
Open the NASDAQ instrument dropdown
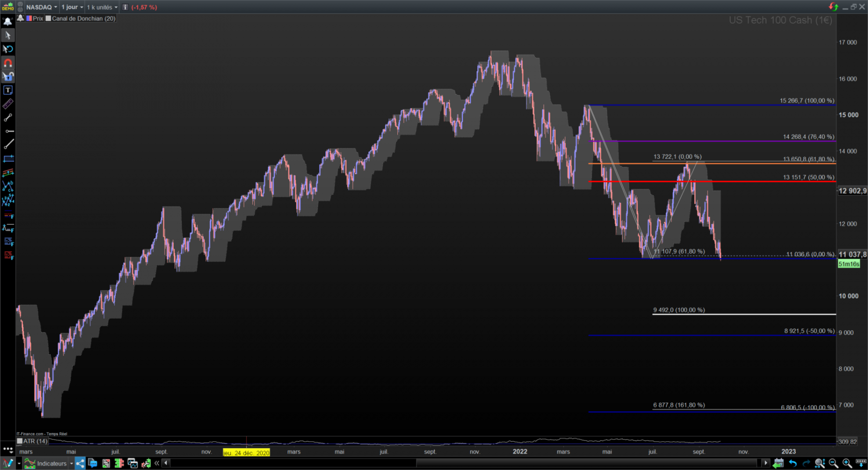41,7
